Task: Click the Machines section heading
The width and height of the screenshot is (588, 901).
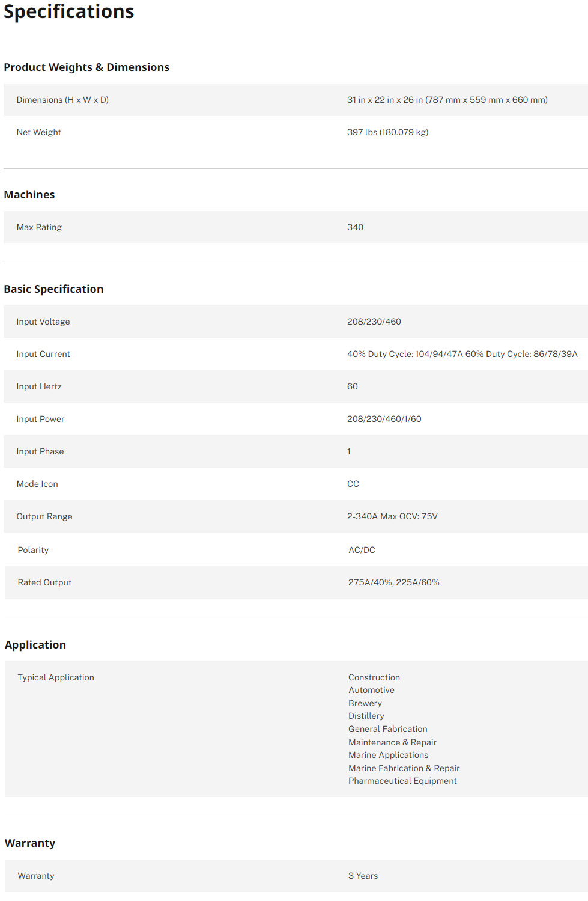Action: click(x=29, y=195)
